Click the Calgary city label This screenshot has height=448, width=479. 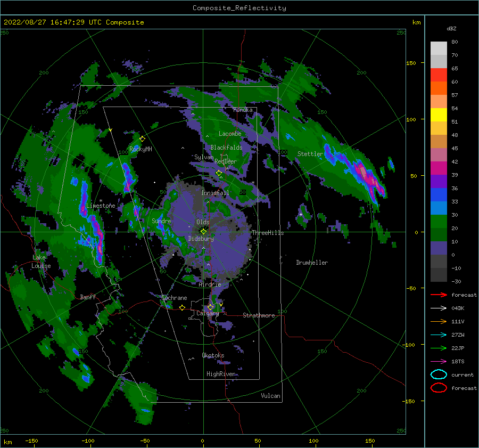click(x=208, y=313)
